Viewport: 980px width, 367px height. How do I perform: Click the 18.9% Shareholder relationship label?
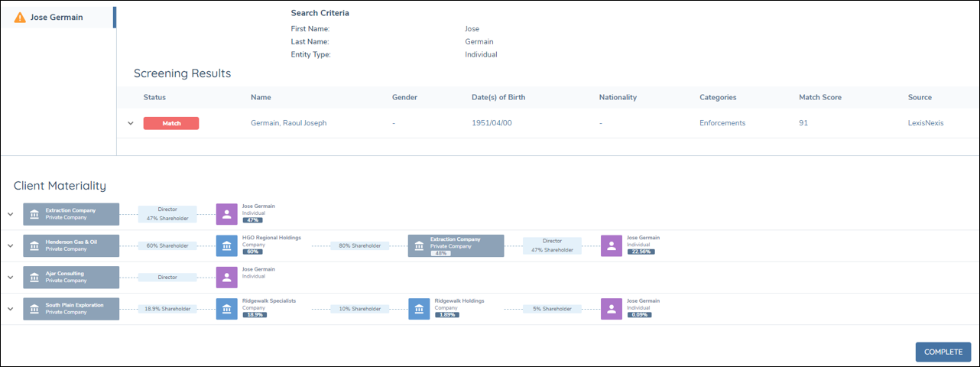(x=167, y=309)
